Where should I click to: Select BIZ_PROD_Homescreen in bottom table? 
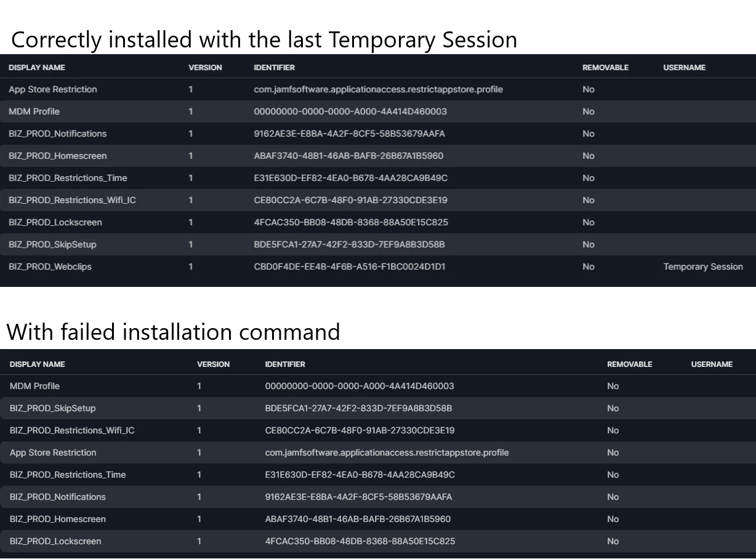pos(58,519)
